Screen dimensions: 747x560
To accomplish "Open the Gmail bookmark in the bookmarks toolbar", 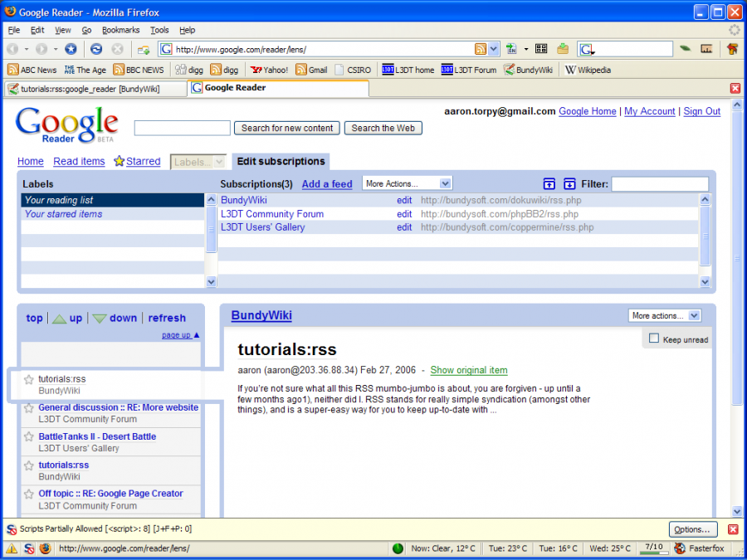I will click(311, 70).
